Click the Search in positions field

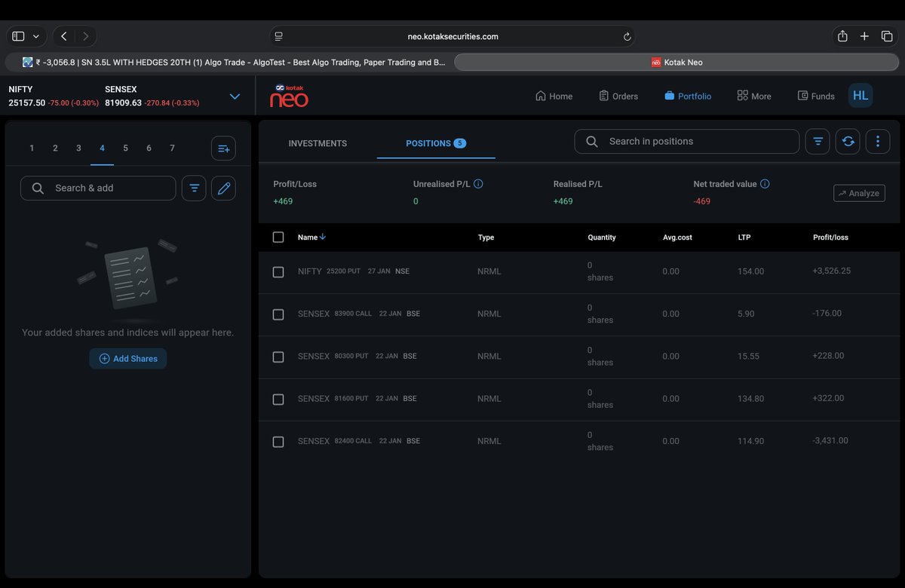[x=687, y=141]
